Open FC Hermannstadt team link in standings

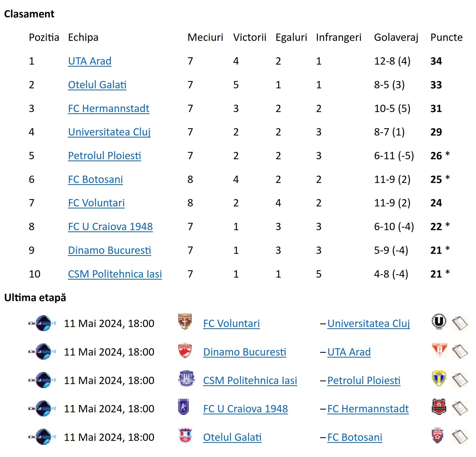coord(109,109)
